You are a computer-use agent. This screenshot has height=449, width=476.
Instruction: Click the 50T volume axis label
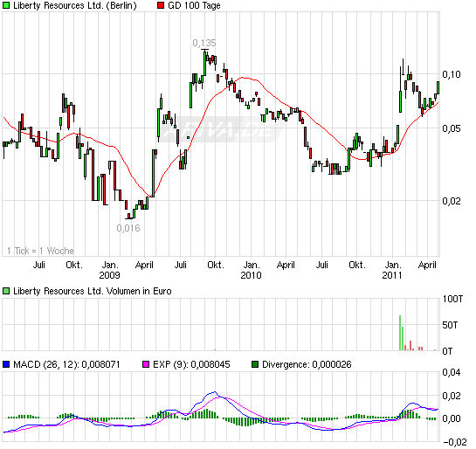pos(450,326)
